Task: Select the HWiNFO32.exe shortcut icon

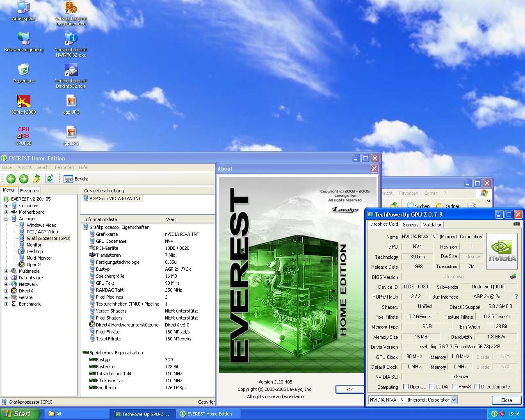Action: point(71,45)
